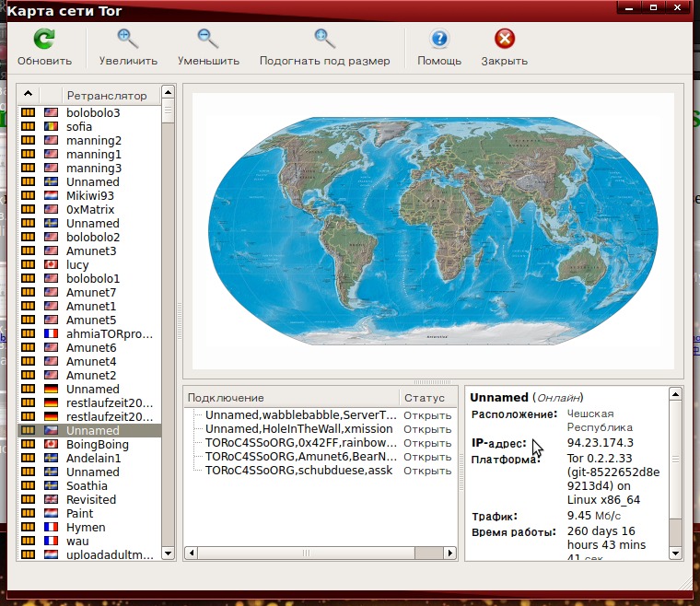
Task: Select relay Amunet5
Action: pos(89,320)
